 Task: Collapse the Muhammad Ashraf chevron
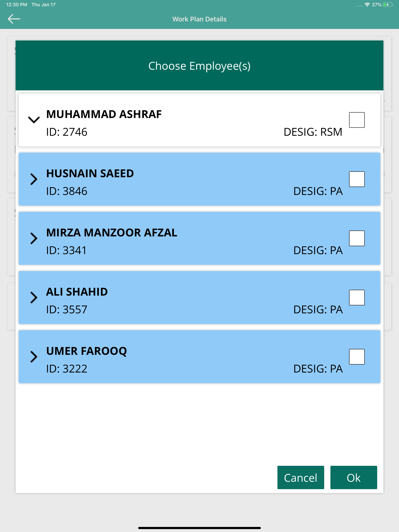(x=34, y=120)
